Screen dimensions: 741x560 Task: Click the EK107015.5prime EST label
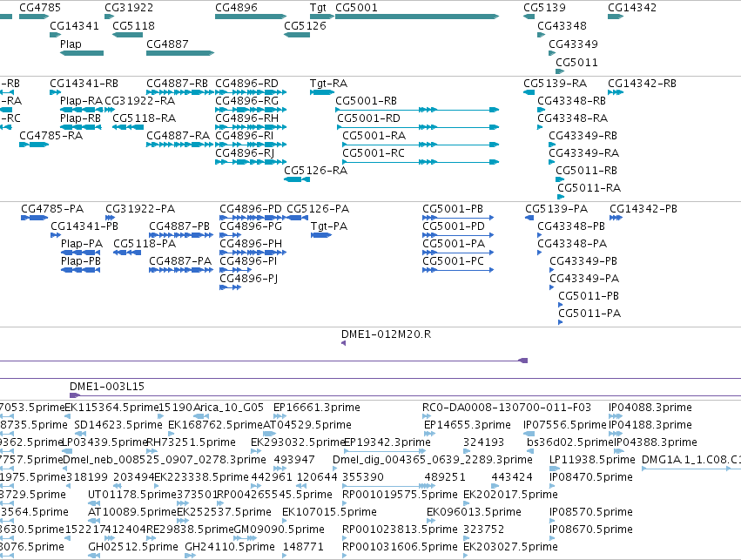tap(329, 512)
